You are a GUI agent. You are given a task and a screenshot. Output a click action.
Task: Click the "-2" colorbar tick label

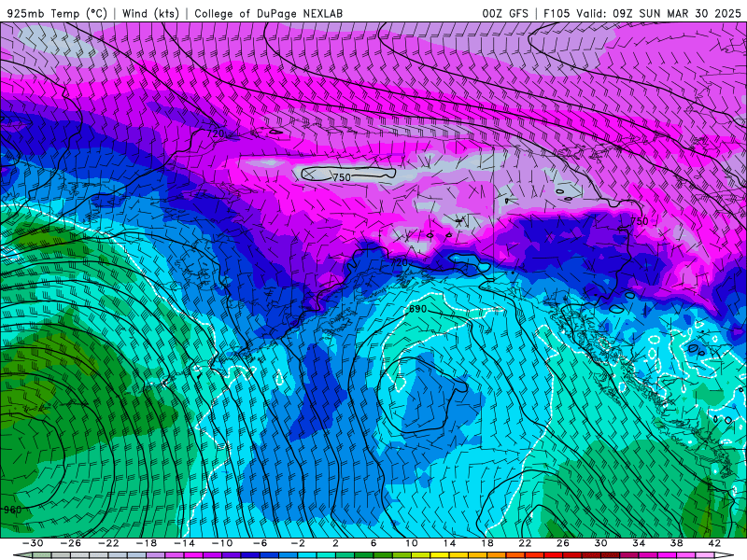[297, 543]
